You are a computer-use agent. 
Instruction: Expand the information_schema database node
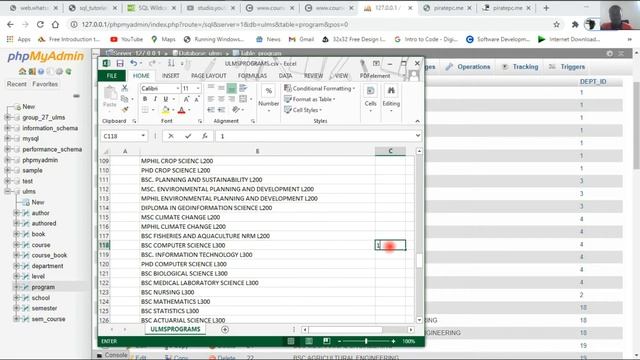[x=8, y=128]
